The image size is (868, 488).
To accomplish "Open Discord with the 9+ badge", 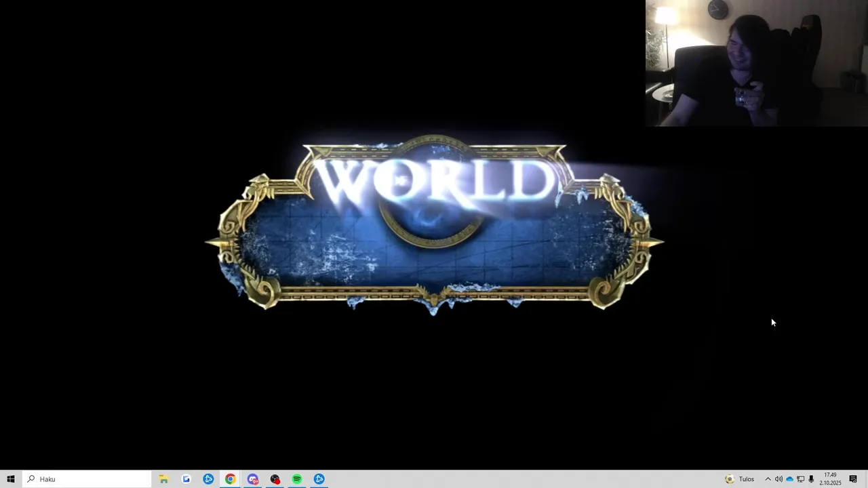I will (x=253, y=479).
